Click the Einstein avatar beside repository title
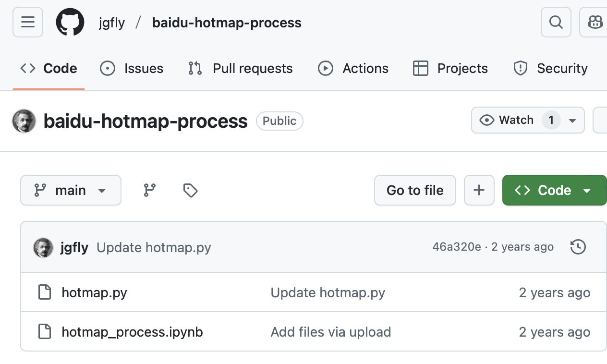 coord(24,121)
